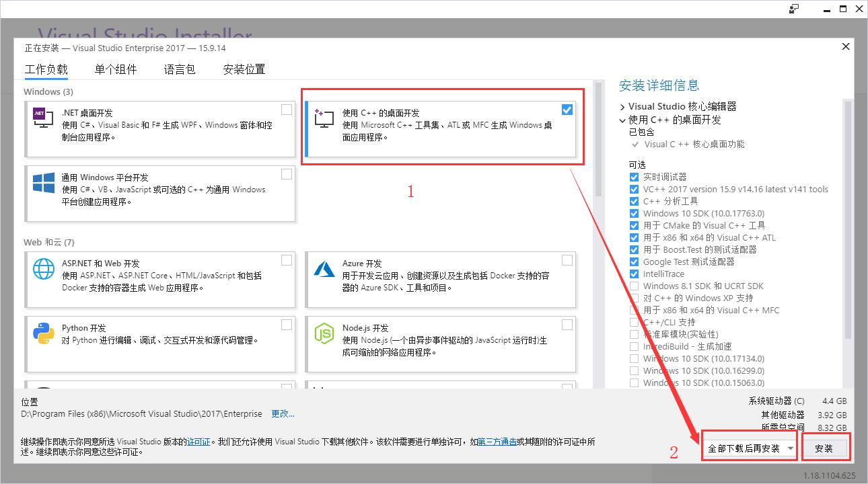Viewport: 868px width, 484px height.
Task: Click the Visual C ++ 核心桌面功能 item
Action: (x=694, y=144)
